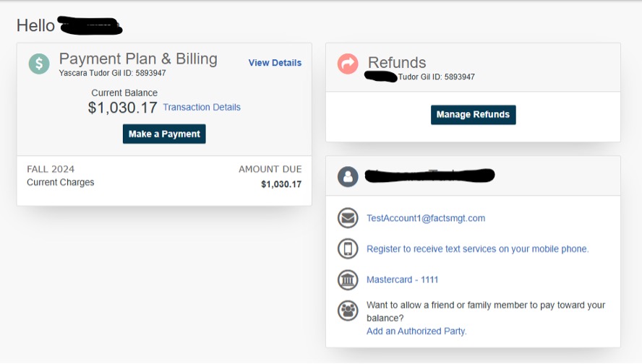Open the Mastercard - 1111 payment method
The width and height of the screenshot is (642, 364).
402,279
